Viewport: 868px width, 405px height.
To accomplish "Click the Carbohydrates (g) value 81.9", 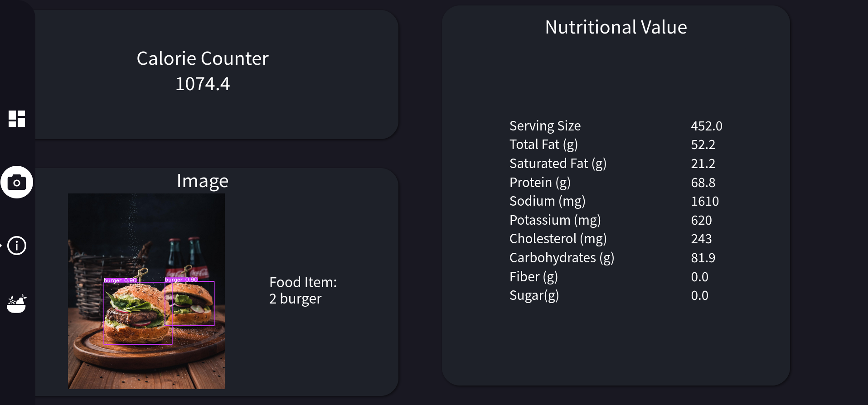I will pos(703,258).
